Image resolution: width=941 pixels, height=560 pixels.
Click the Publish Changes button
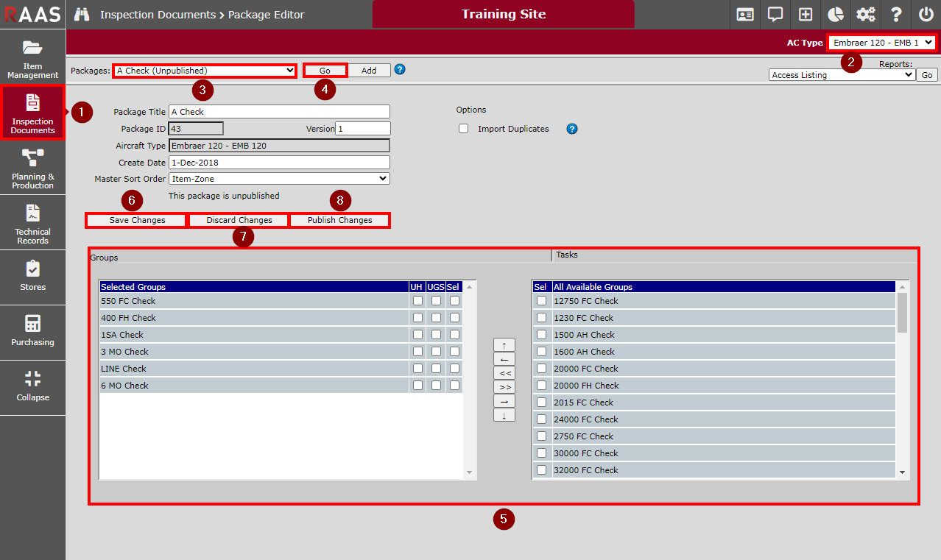coord(339,220)
